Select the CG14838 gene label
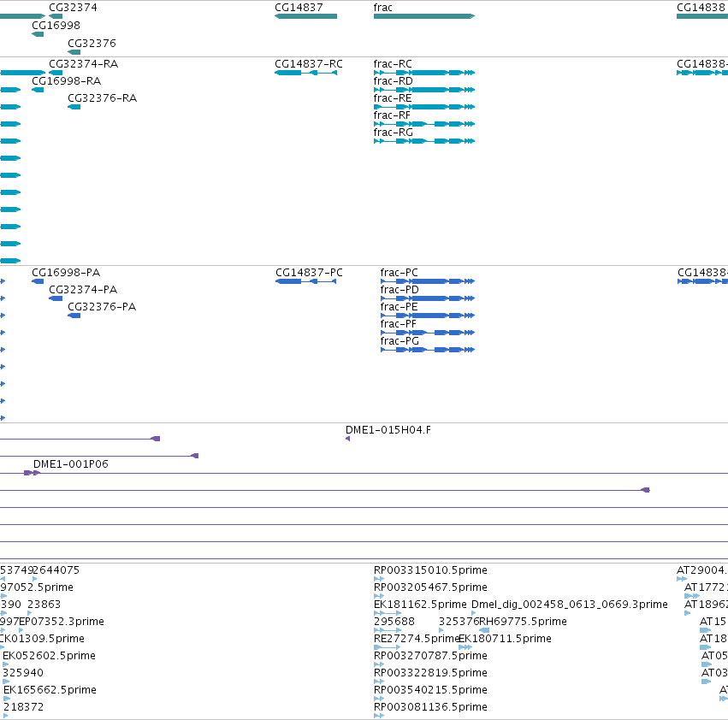This screenshot has width=728, height=720. tap(701, 8)
